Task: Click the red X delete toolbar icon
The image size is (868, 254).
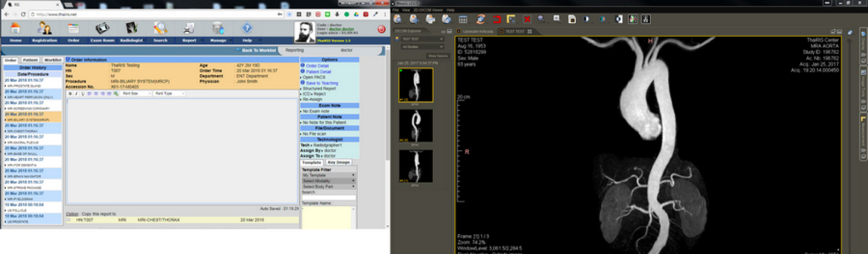Action: pyautogui.click(x=526, y=19)
